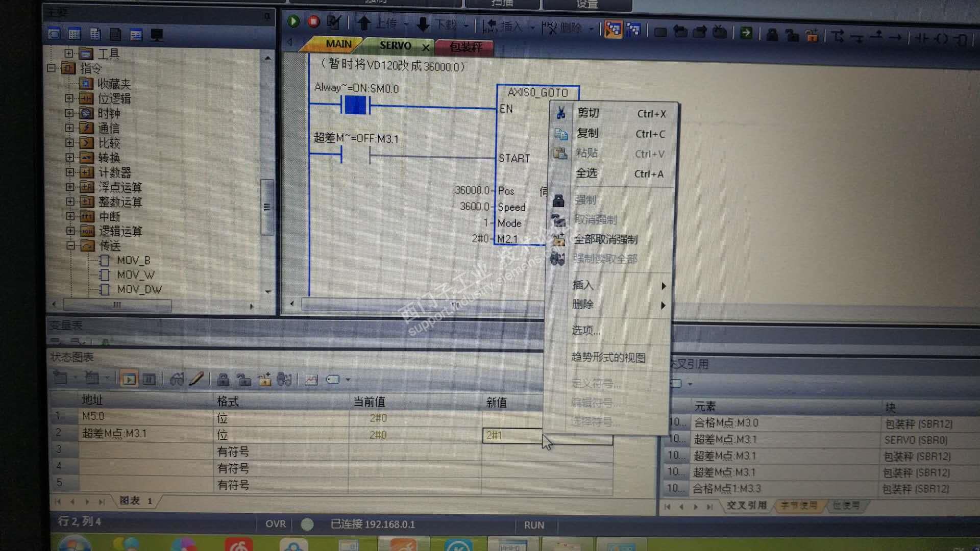The height and width of the screenshot is (551, 980).
Task: Click the trend view icon in status chart toolbar
Action: (311, 380)
